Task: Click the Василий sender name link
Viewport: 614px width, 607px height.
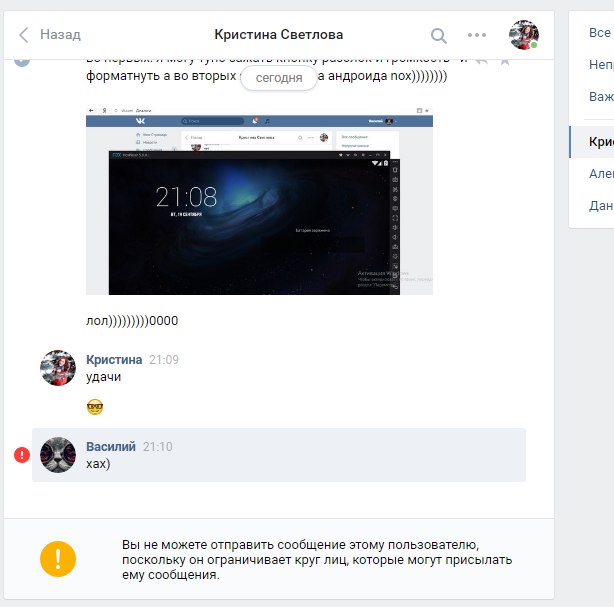Action: pos(111,447)
